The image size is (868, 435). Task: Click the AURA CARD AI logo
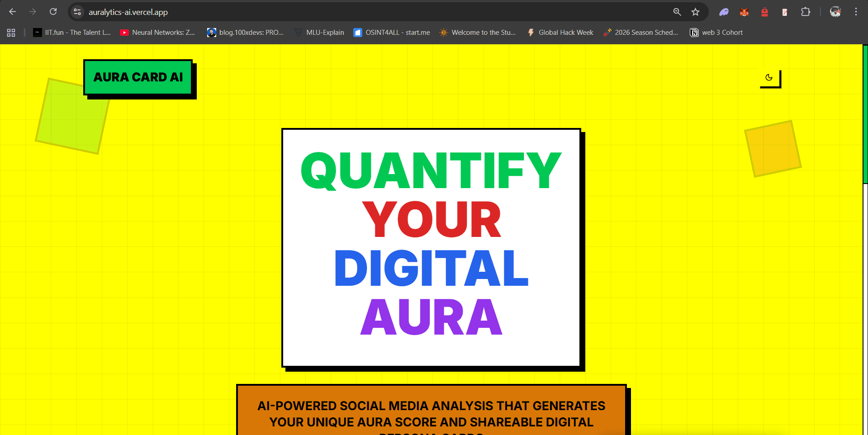coord(138,77)
